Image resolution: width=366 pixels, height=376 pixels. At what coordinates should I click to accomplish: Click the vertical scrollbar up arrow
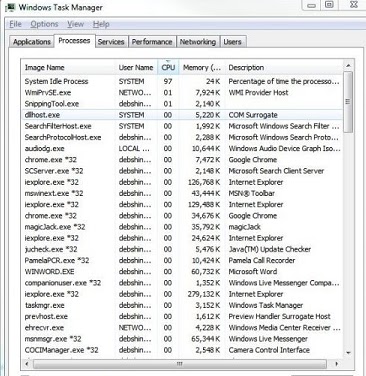click(348, 65)
